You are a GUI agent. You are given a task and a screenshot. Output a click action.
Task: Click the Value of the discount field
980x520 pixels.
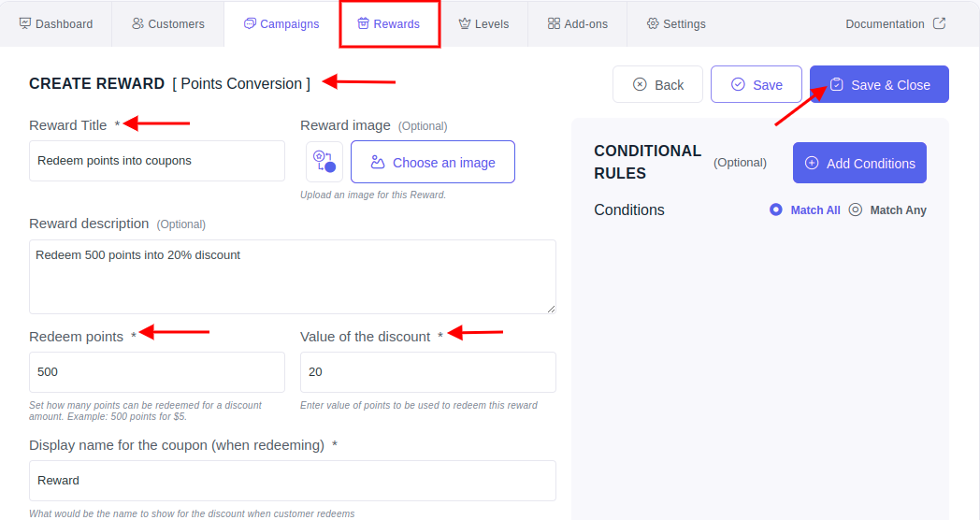[x=428, y=372]
